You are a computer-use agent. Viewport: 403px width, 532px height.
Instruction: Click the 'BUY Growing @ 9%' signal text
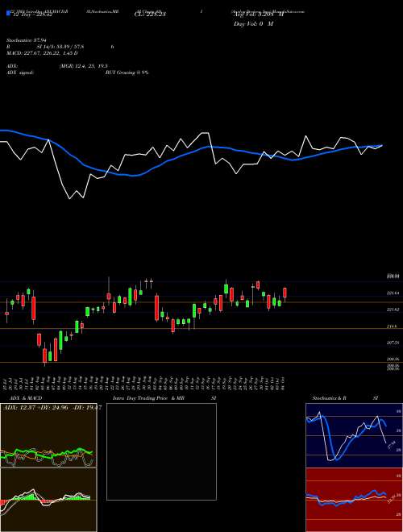(127, 73)
